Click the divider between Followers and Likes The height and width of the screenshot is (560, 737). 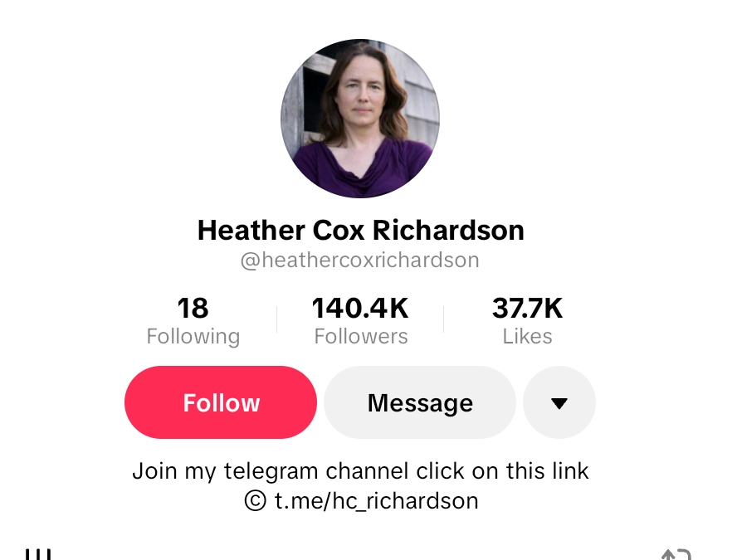[x=443, y=319]
